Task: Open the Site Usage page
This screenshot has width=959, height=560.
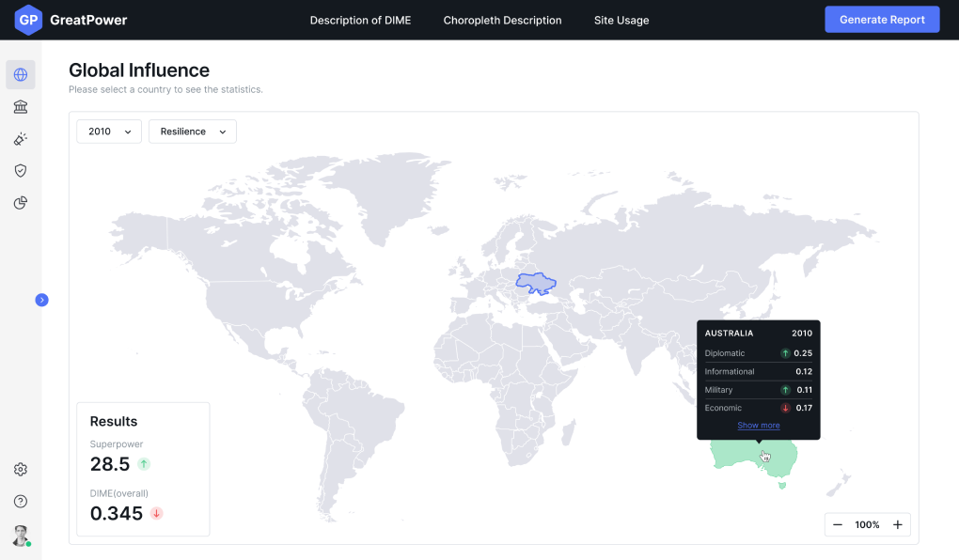Action: (621, 20)
